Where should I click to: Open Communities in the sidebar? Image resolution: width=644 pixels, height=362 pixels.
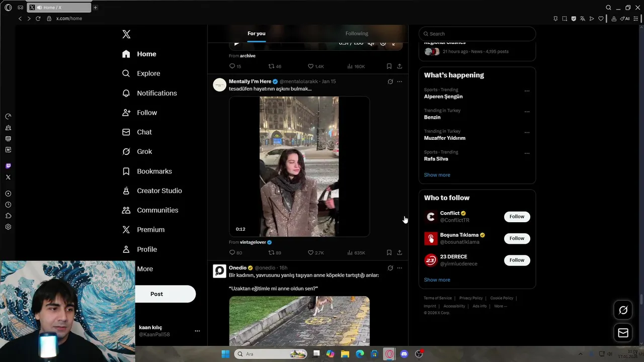[x=150, y=210]
